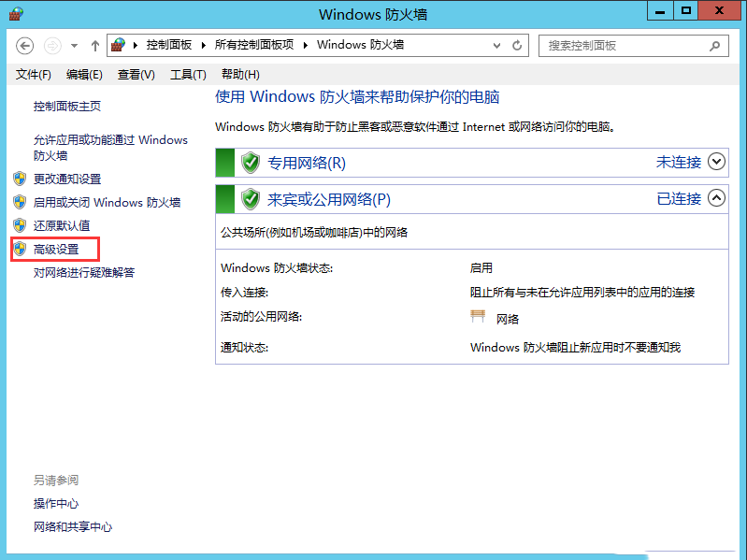Viewport: 747px width, 560px height.
Task: Click shield icon beside 高级设置
Action: point(20,249)
